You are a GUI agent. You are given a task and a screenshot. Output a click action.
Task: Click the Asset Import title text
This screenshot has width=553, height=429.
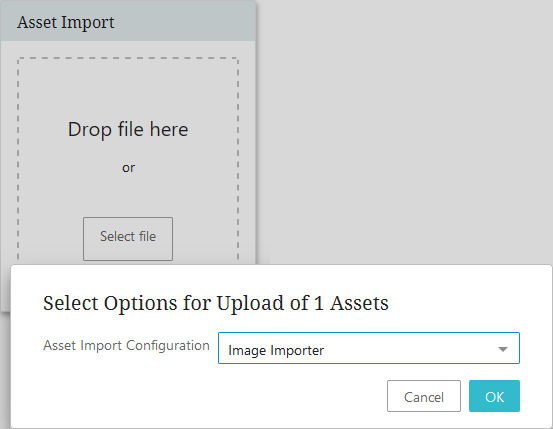coord(66,23)
